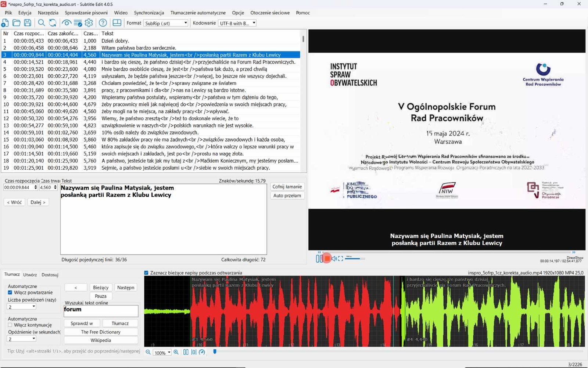Click the New subtitle file icon
Screen dimensions: 588x368
coord(5,23)
